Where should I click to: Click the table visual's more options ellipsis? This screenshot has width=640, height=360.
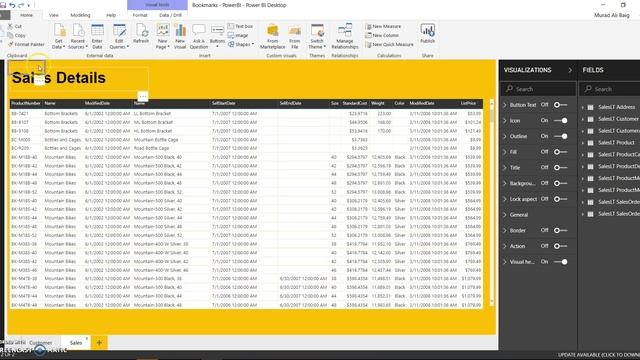[x=143, y=96]
